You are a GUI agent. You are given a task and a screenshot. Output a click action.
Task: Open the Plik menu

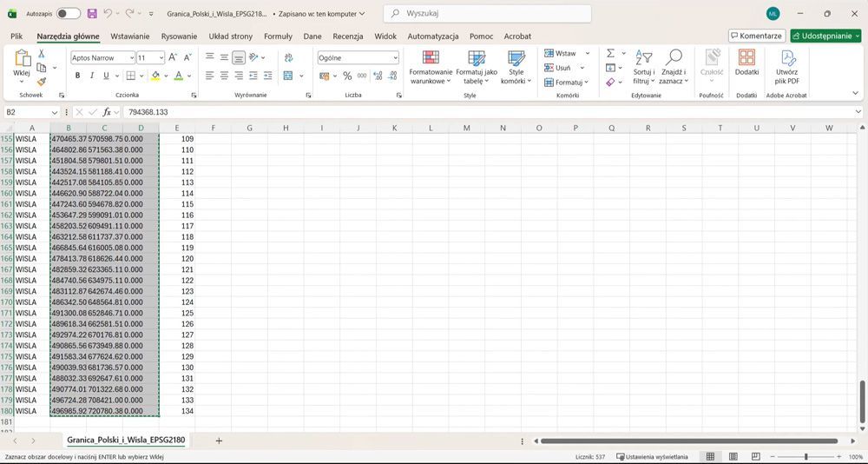coord(16,36)
